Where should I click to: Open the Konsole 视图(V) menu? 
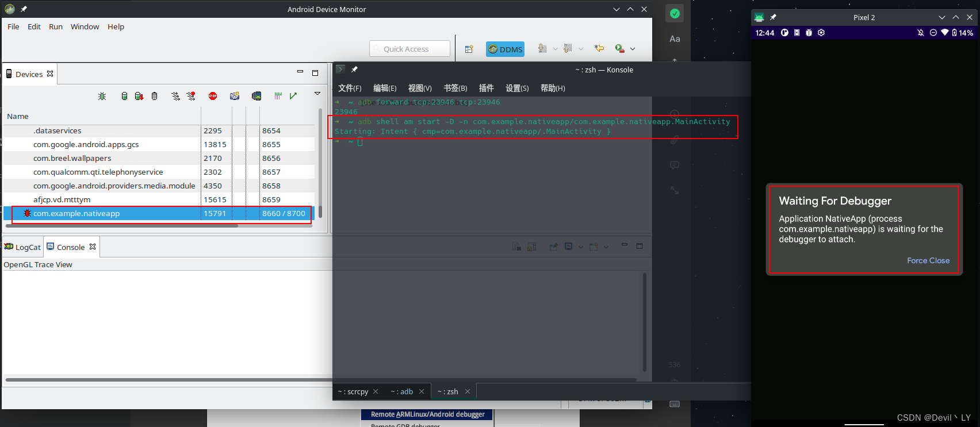click(420, 88)
